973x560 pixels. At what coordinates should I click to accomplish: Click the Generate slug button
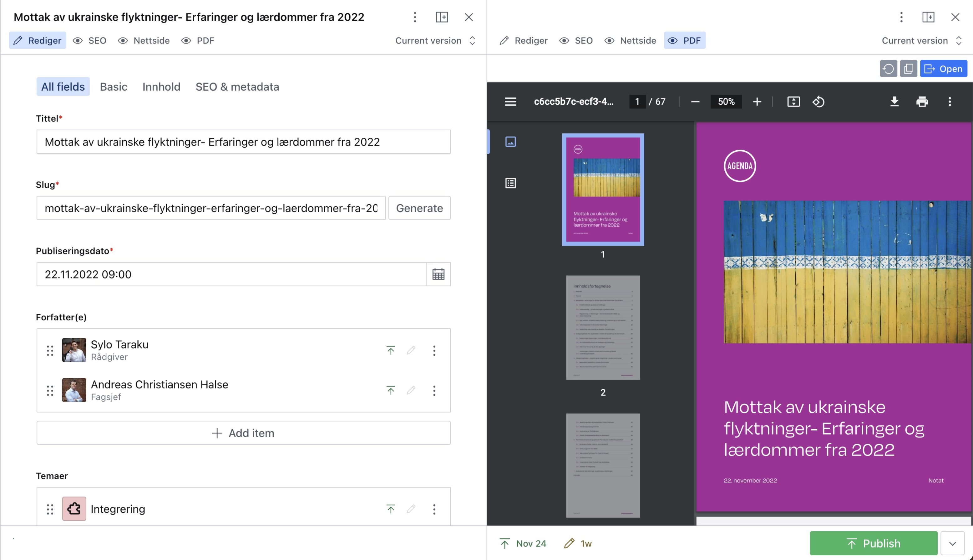pos(419,208)
